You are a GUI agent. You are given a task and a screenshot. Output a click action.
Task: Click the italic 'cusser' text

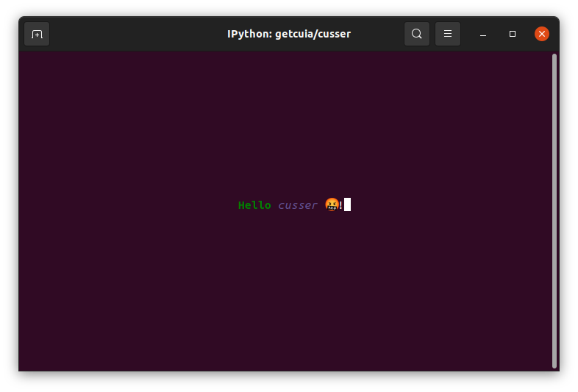click(x=298, y=205)
